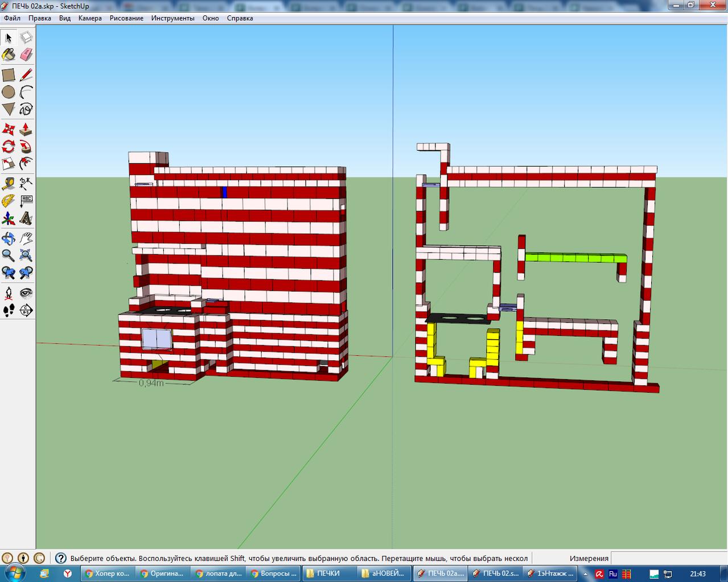Screen dimensions: 728x582
Task: Choose the Orbit camera tool
Action: (9, 238)
